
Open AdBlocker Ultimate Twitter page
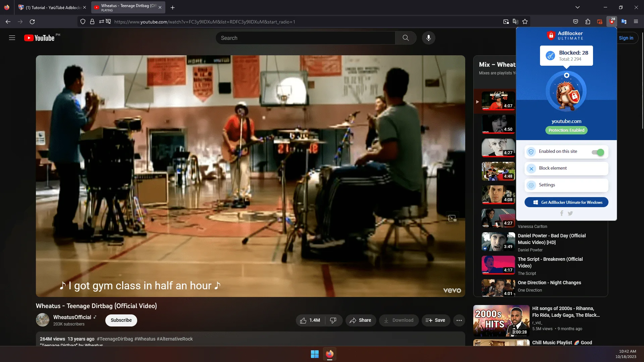(x=570, y=213)
